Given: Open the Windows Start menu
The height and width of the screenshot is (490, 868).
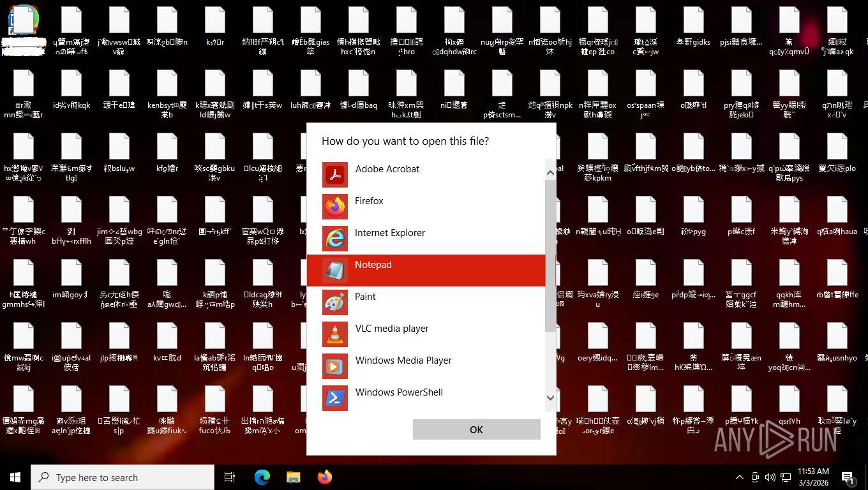Looking at the screenshot, I should (x=15, y=477).
